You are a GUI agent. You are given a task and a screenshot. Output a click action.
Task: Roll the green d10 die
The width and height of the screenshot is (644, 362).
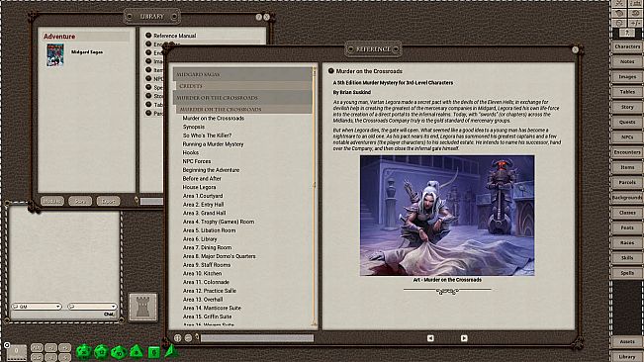119,352
